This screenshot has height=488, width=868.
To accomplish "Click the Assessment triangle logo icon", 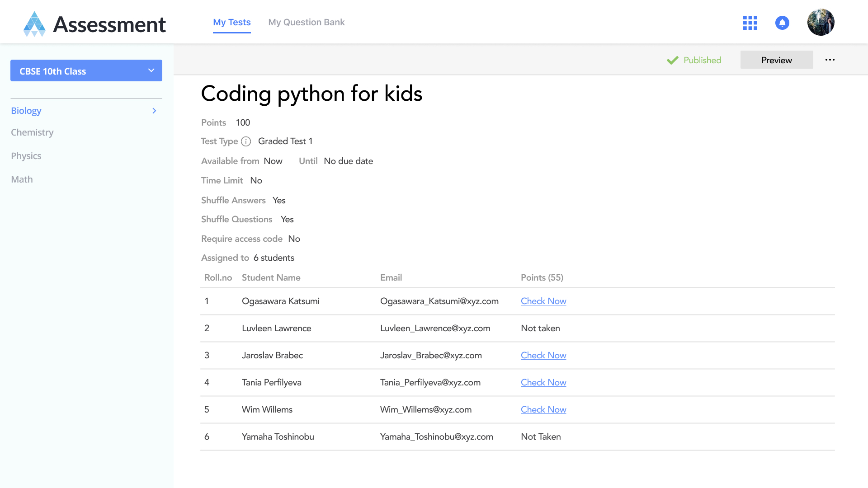I will pyautogui.click(x=34, y=24).
